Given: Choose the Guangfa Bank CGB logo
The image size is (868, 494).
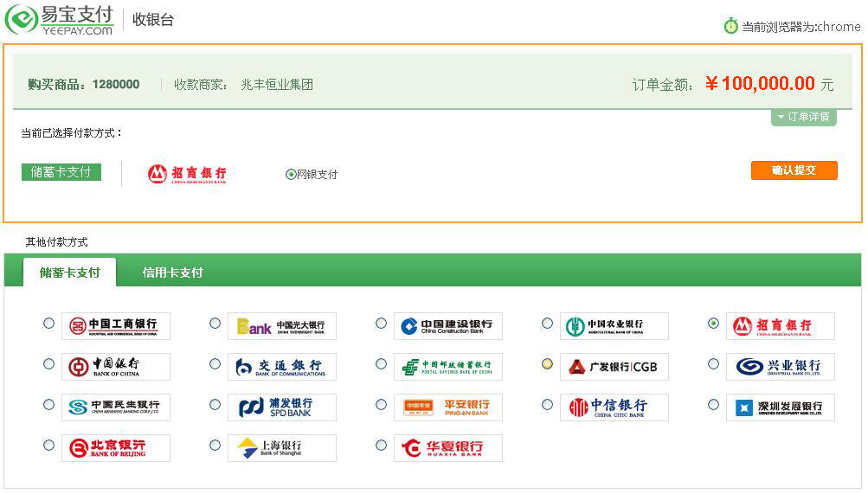Looking at the screenshot, I should 614,367.
